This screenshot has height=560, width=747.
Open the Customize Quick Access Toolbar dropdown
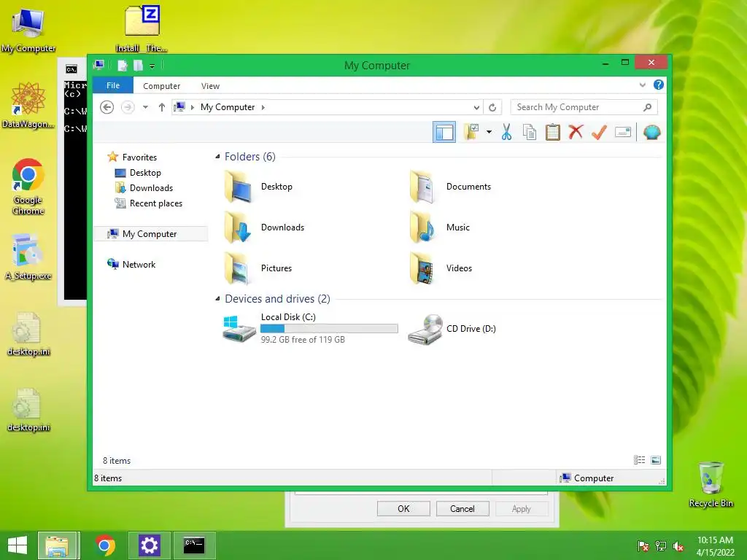(x=152, y=66)
